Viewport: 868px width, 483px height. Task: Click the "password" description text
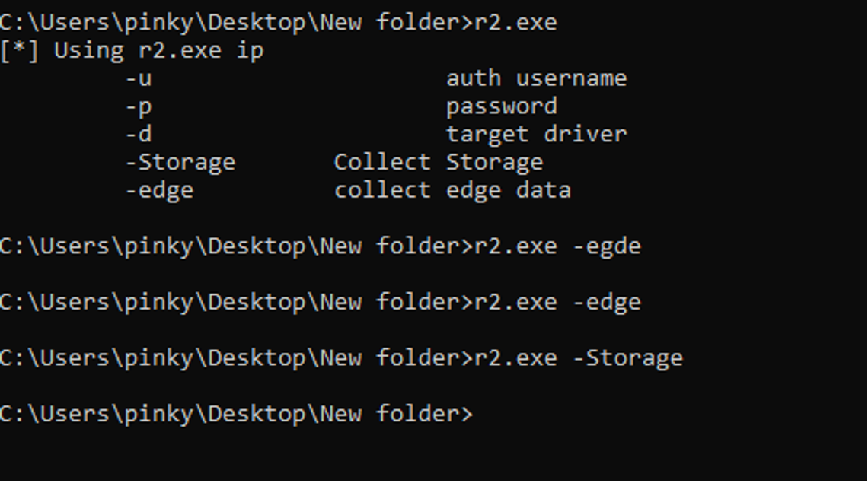coord(501,106)
